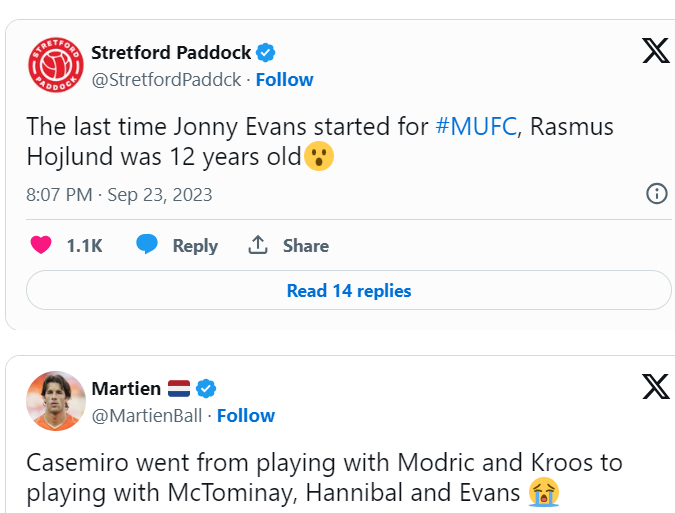
Task: Read 14 replies on the tweet
Action: click(x=349, y=291)
